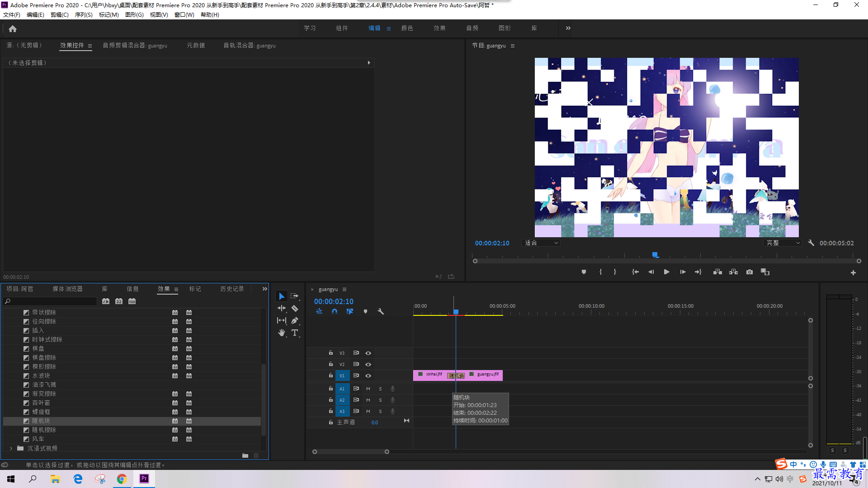Open program monitor panel menu
The width and height of the screenshot is (868, 488).
tap(513, 46)
